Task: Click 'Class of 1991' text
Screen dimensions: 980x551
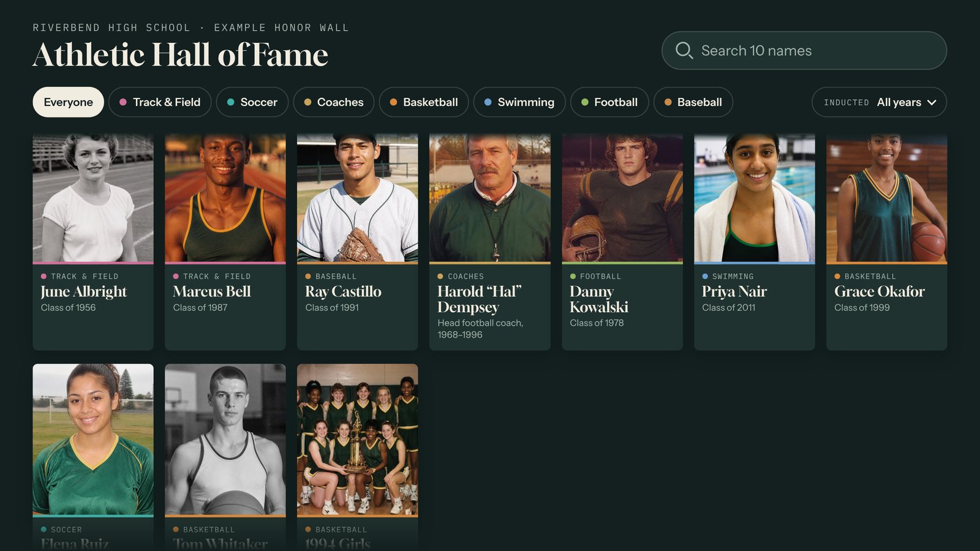Action: coord(332,307)
